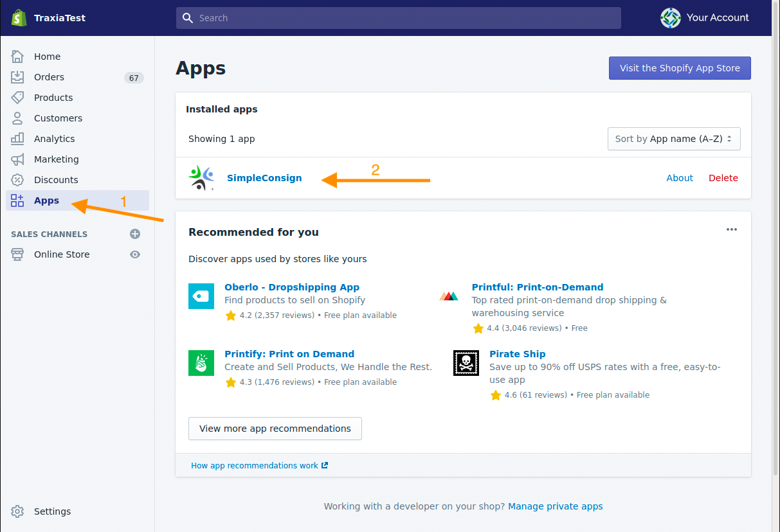Click the Orders 67 count badge
Screen dimensions: 780x532
click(134, 78)
